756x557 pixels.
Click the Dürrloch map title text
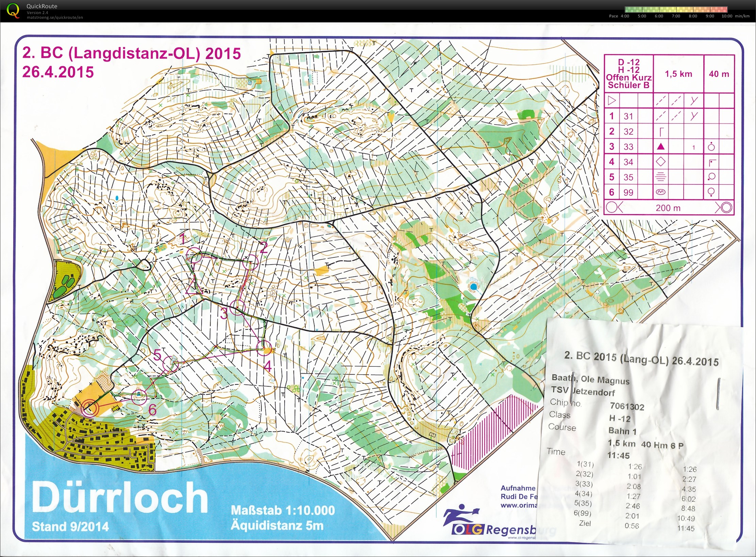pyautogui.click(x=120, y=497)
